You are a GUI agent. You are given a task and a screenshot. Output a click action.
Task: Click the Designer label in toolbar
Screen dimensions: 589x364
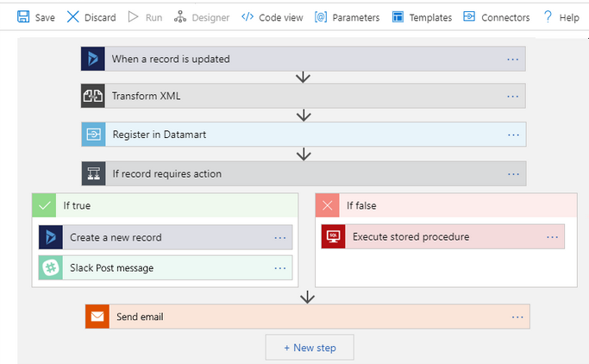(x=210, y=17)
